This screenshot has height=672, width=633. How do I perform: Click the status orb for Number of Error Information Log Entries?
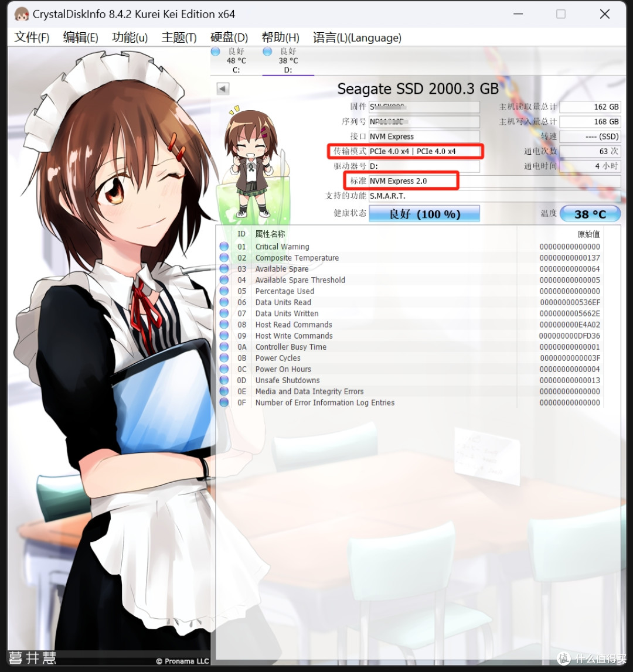pyautogui.click(x=224, y=402)
